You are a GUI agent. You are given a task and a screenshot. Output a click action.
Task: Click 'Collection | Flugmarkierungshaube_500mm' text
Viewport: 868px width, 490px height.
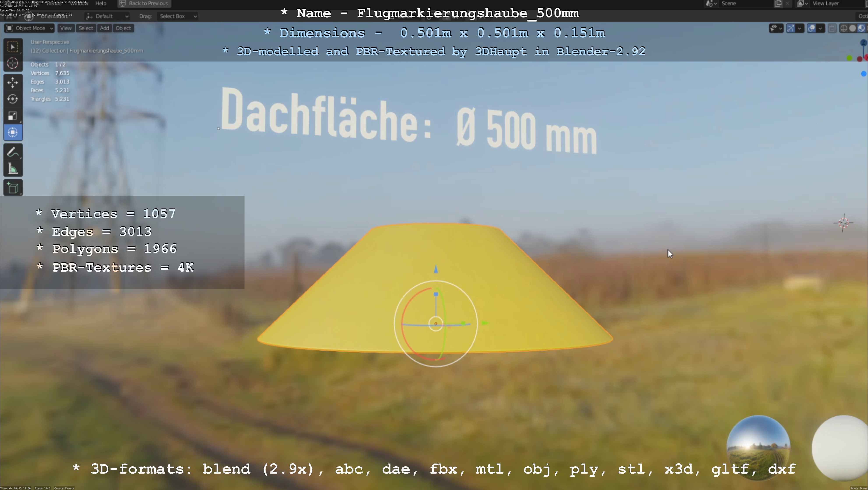coord(93,51)
